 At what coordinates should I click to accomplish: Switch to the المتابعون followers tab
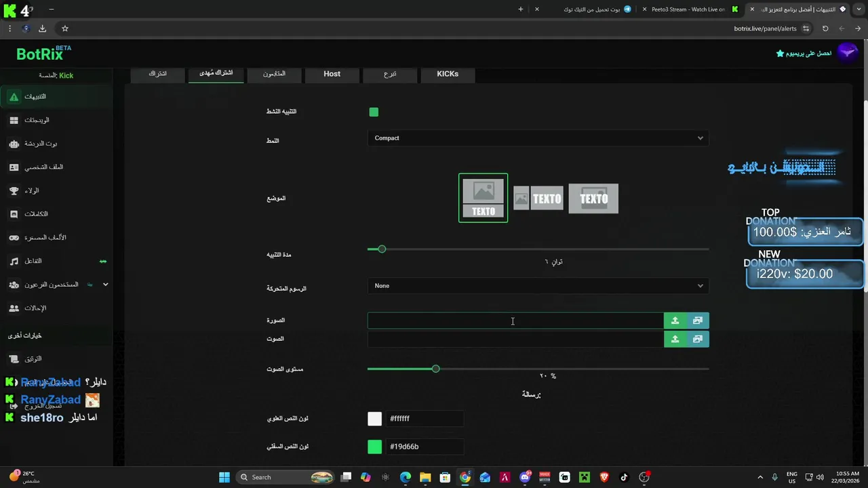pos(274,74)
